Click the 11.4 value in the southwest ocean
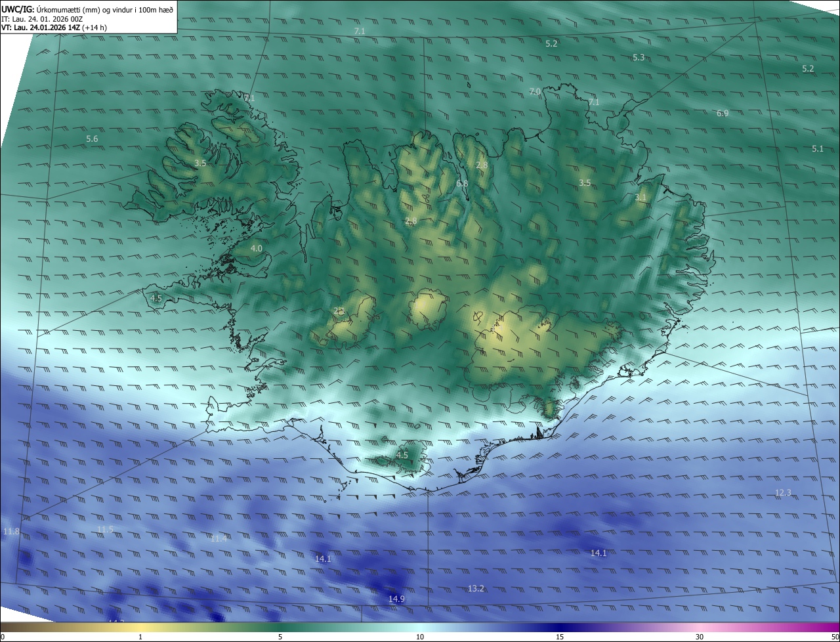Screen dimensions: 840x642 click(x=219, y=539)
